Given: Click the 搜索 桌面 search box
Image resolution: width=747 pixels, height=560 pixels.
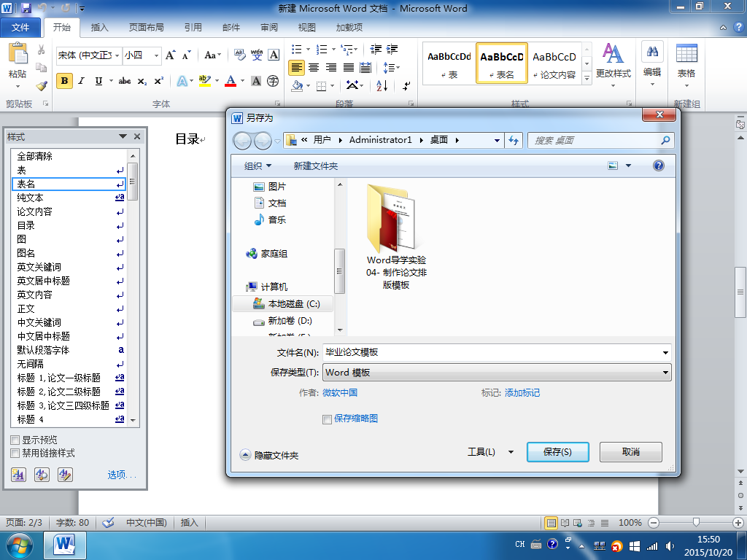Looking at the screenshot, I should click(601, 141).
